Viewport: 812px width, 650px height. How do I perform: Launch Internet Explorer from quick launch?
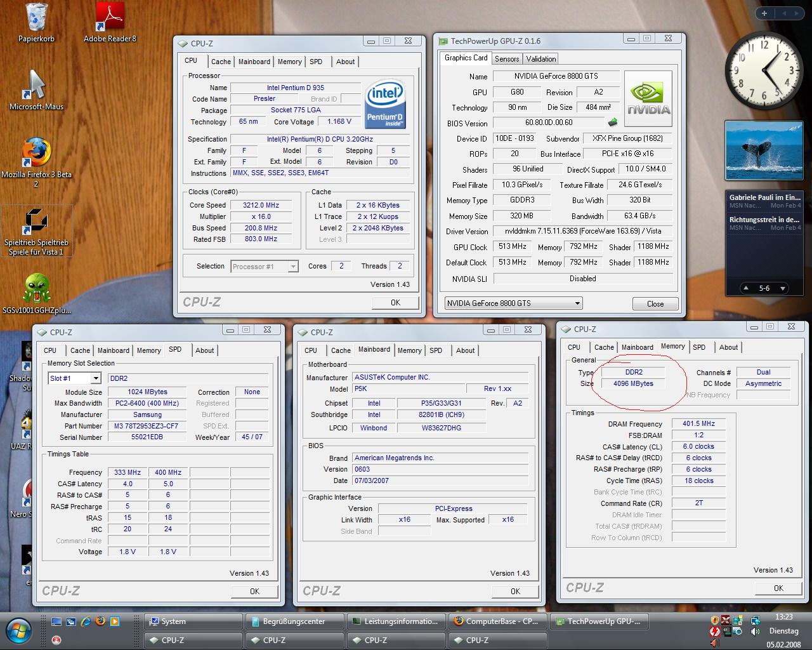[x=86, y=621]
